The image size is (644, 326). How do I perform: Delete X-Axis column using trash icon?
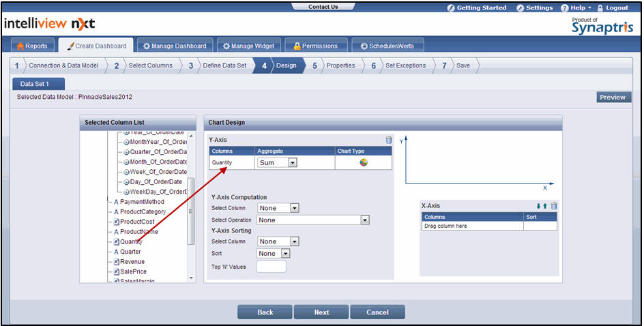click(x=554, y=206)
